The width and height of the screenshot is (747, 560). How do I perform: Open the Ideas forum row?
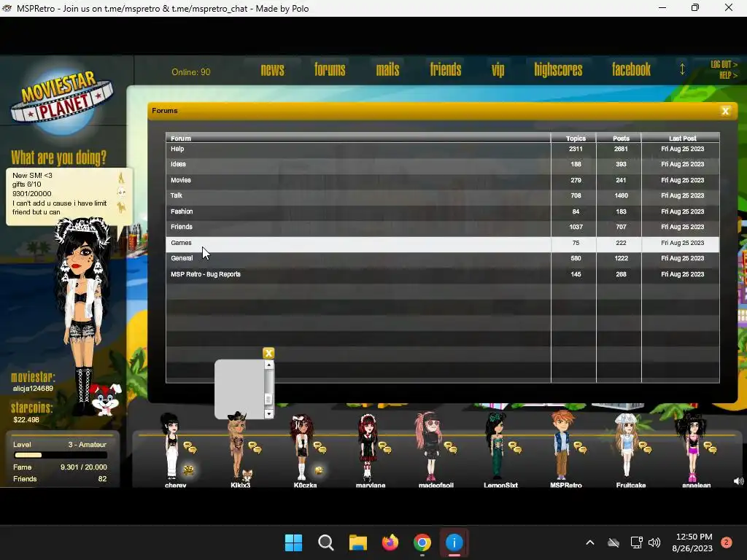coord(442,164)
